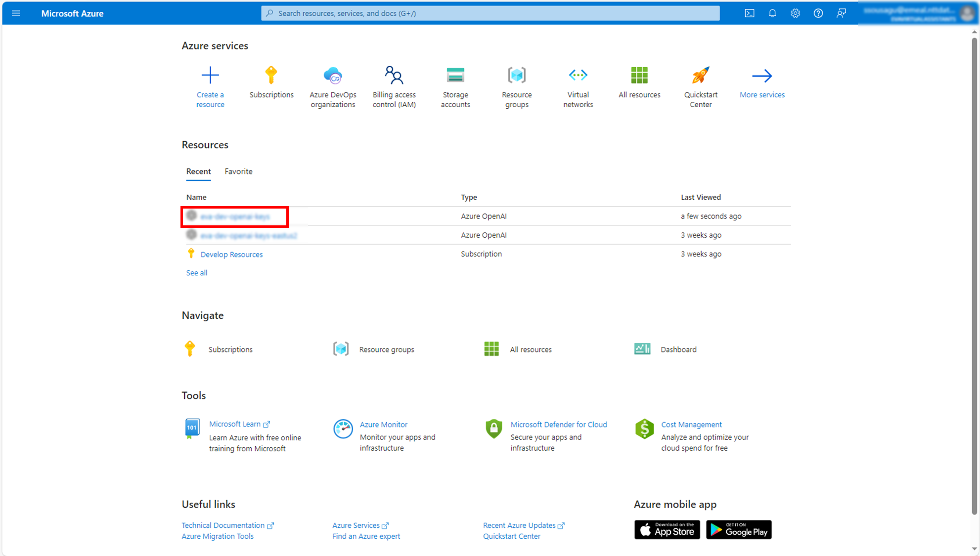Click the Microsoft Learn 101 icon

(x=192, y=428)
